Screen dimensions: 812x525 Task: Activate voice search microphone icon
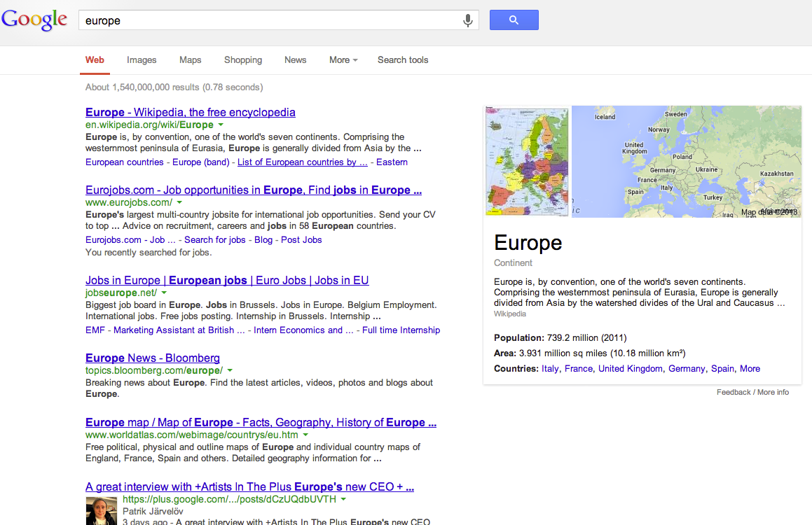coord(467,20)
